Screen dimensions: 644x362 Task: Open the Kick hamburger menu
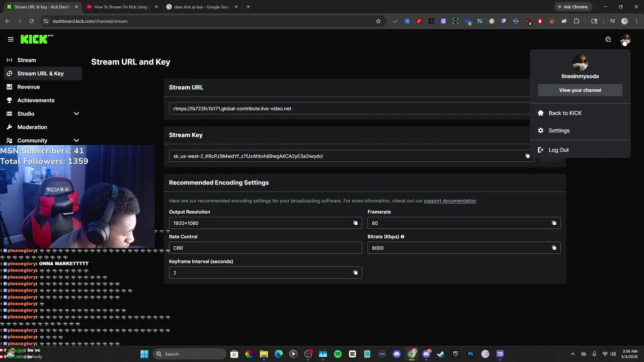tap(11, 39)
